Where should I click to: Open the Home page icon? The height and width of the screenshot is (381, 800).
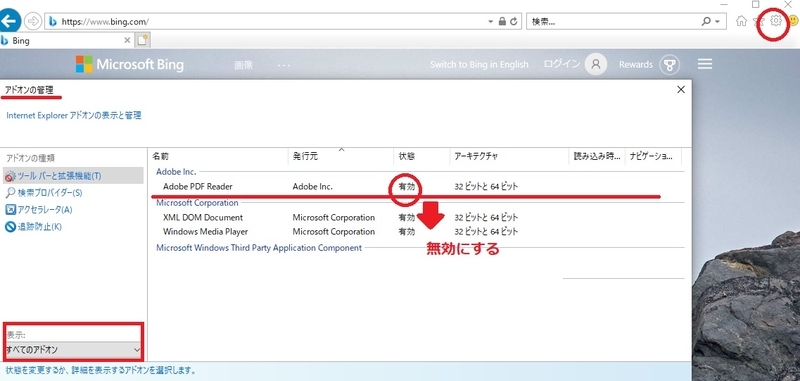(x=741, y=21)
